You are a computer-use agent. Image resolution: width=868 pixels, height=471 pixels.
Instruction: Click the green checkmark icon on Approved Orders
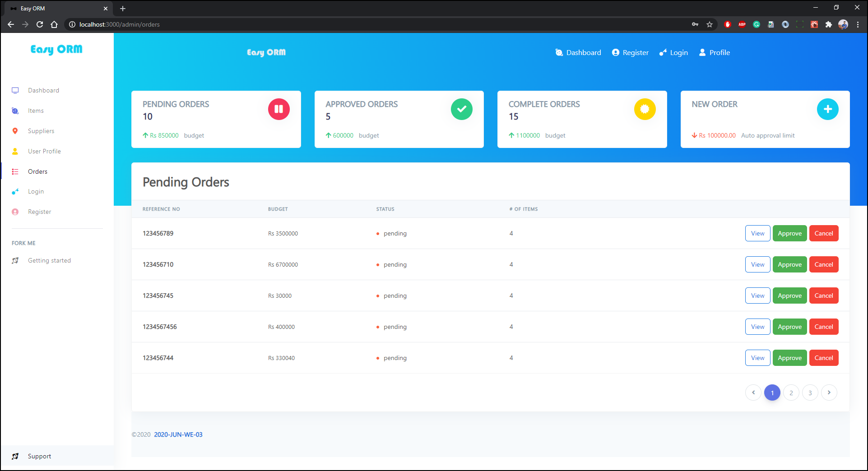(461, 109)
